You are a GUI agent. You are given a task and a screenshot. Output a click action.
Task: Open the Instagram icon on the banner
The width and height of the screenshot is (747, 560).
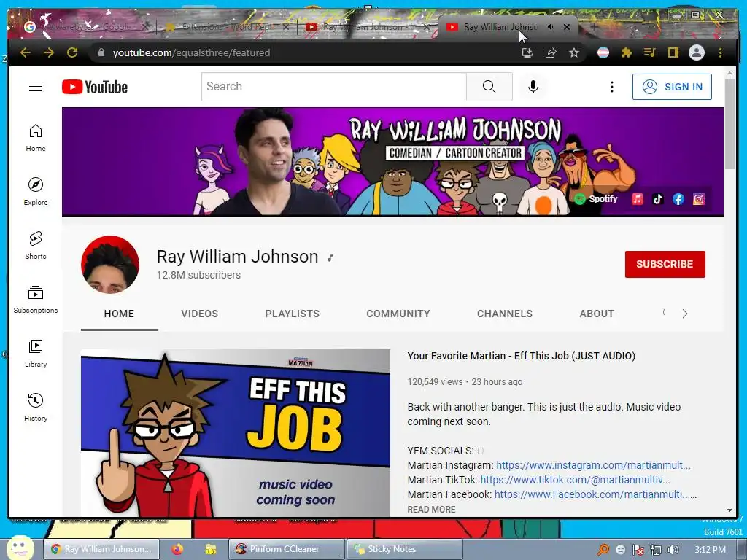coord(699,199)
